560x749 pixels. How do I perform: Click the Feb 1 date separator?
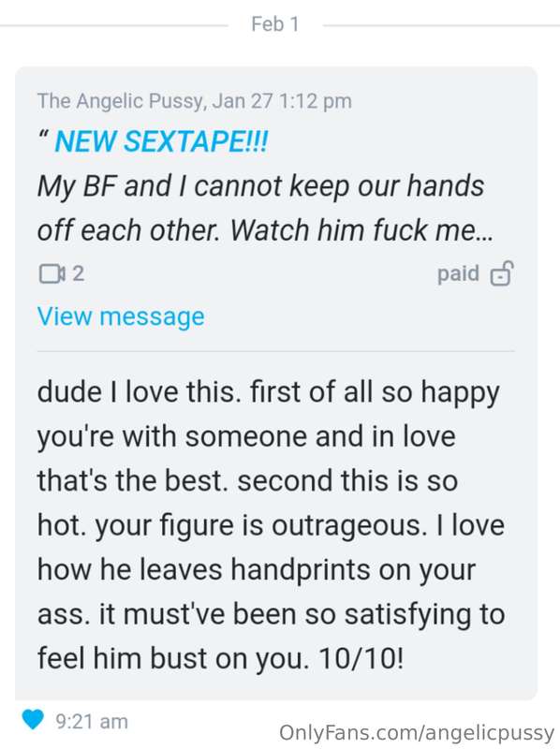point(274,24)
